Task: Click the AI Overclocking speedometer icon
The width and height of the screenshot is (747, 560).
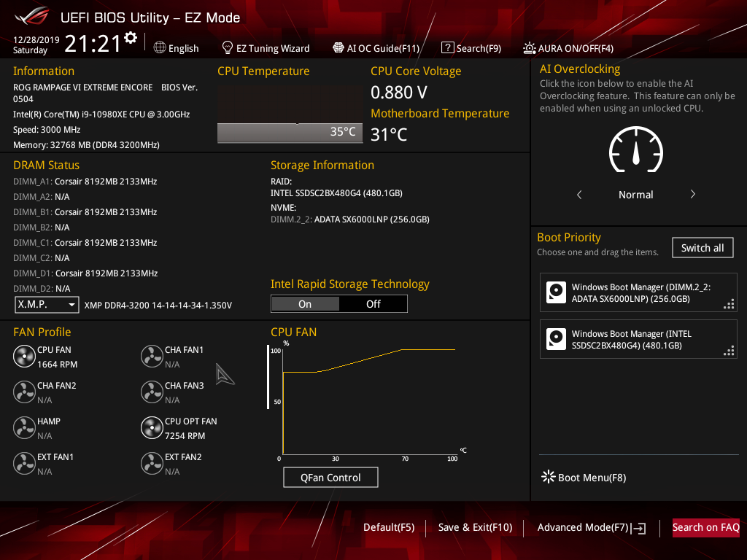Action: (x=636, y=149)
